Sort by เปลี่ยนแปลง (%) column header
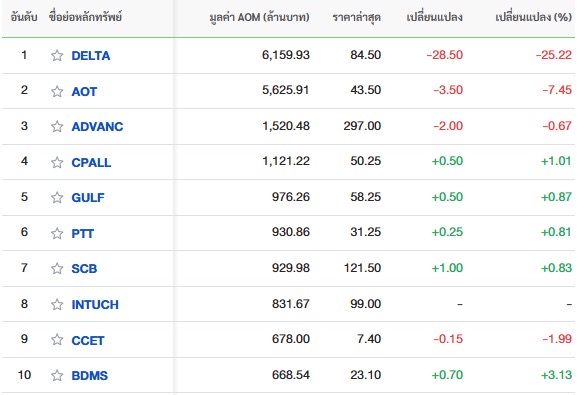Image resolution: width=585 pixels, height=395 pixels. 533,17
